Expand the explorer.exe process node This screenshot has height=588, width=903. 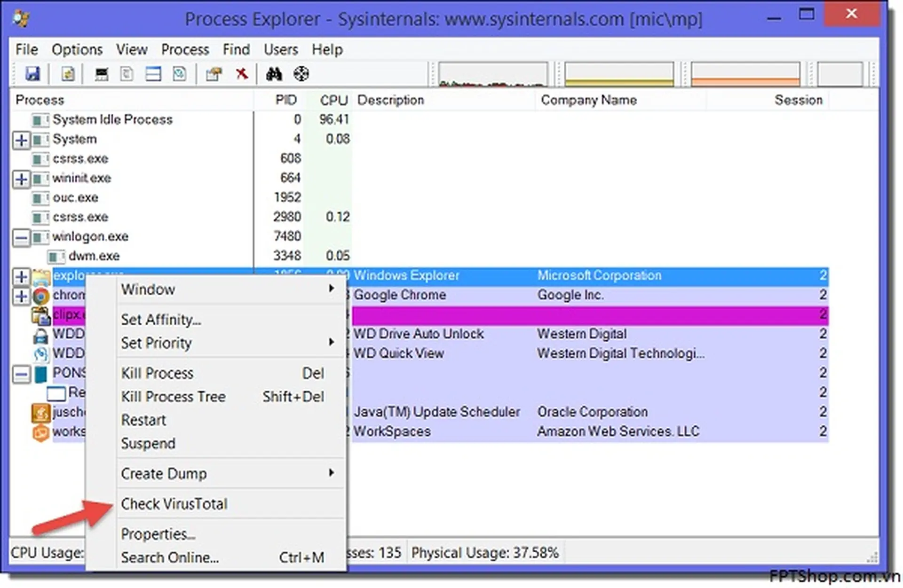pos(21,277)
